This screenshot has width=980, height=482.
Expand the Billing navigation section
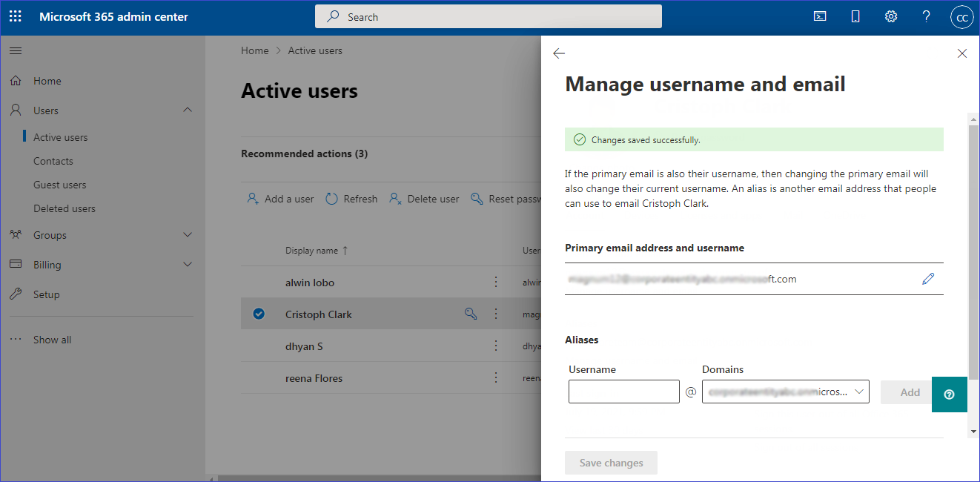[x=188, y=265]
